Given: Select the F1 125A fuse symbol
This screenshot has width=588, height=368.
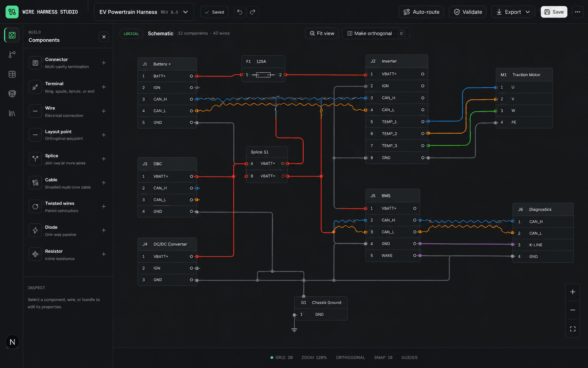Looking at the screenshot, I should (263, 75).
